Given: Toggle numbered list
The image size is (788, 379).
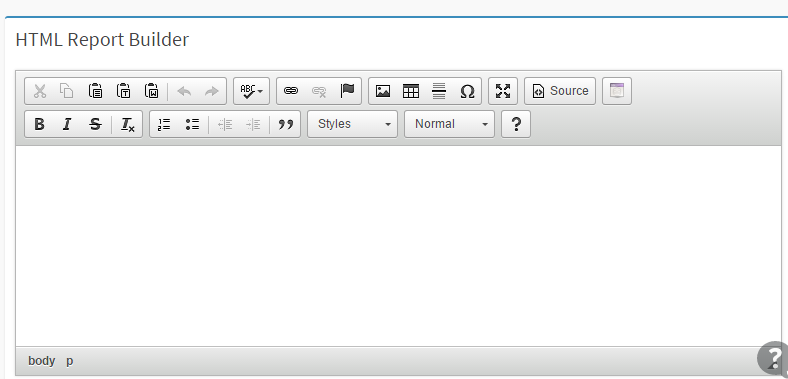Looking at the screenshot, I should [x=164, y=124].
